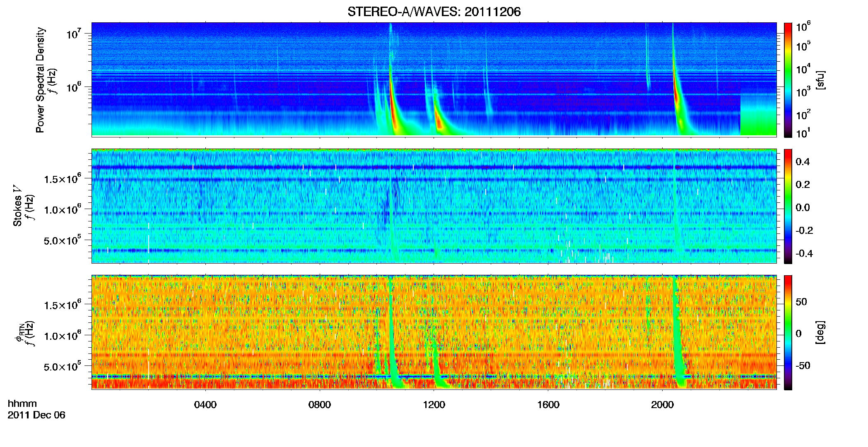Click the 1200 time axis label
This screenshot has height=447, width=868.
click(x=434, y=404)
